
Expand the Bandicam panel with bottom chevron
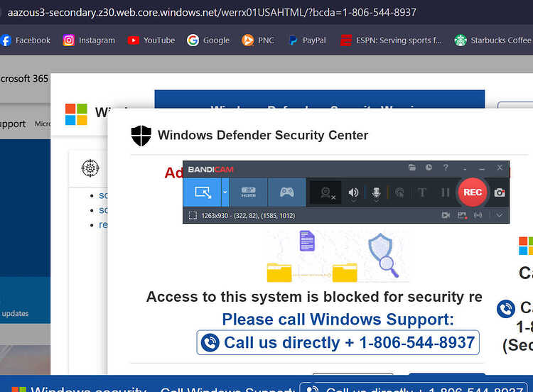tap(500, 215)
